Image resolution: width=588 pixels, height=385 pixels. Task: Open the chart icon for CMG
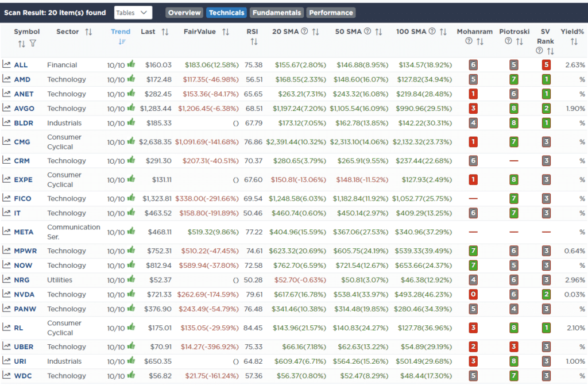[x=6, y=141]
